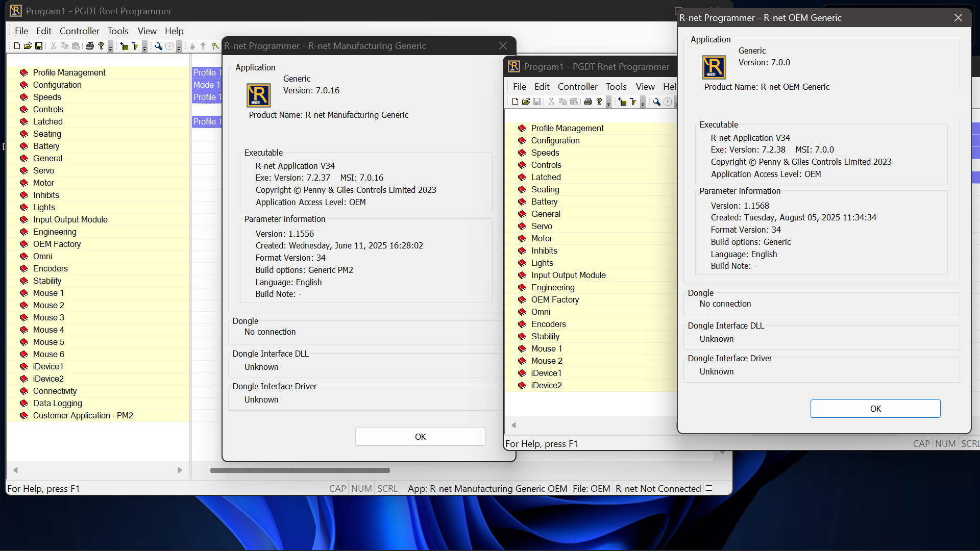Click blue wrench icon in right Program1 toolbar
The height and width of the screenshot is (551, 980).
point(656,102)
